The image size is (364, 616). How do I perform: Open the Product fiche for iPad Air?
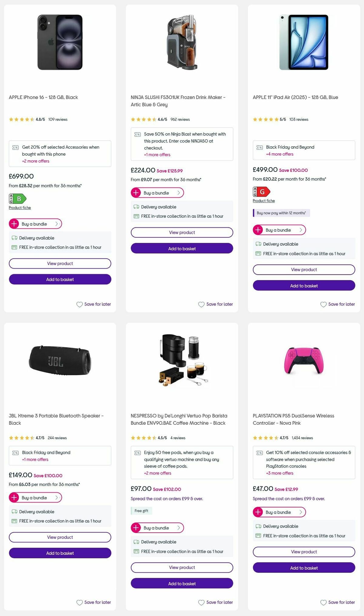(263, 201)
